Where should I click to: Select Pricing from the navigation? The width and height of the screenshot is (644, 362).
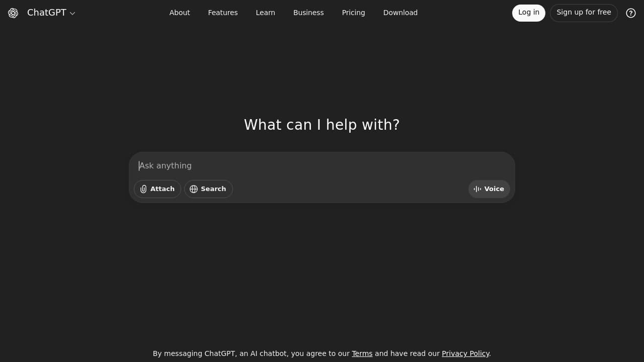353,13
